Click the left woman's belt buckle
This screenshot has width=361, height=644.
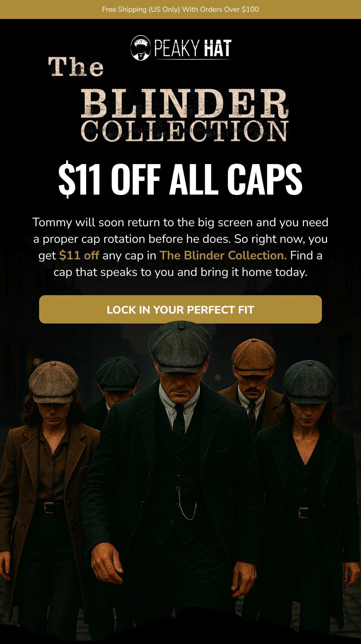(x=49, y=508)
